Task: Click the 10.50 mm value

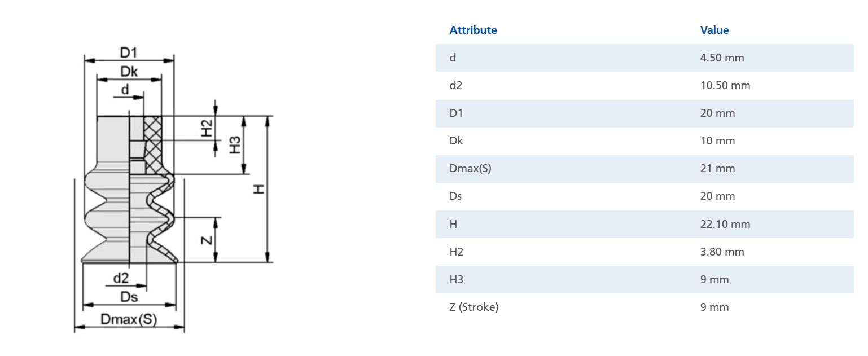Action: tap(725, 85)
